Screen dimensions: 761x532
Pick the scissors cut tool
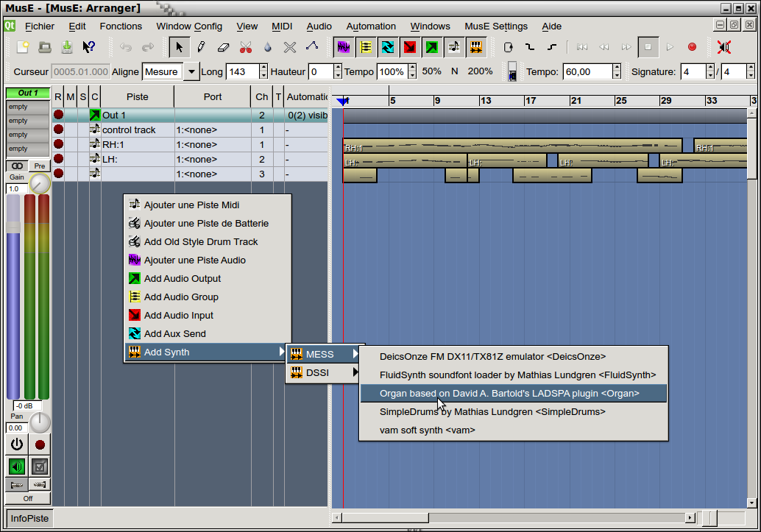click(246, 47)
